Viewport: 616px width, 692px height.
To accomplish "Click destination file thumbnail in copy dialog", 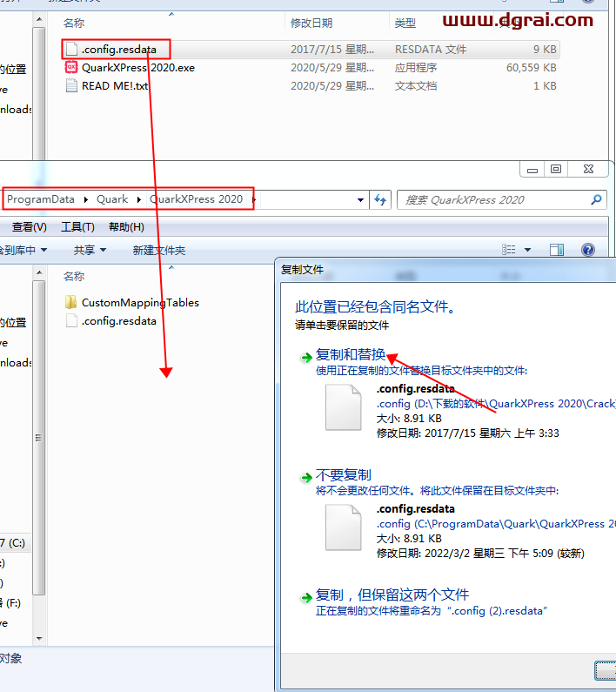I will click(344, 527).
